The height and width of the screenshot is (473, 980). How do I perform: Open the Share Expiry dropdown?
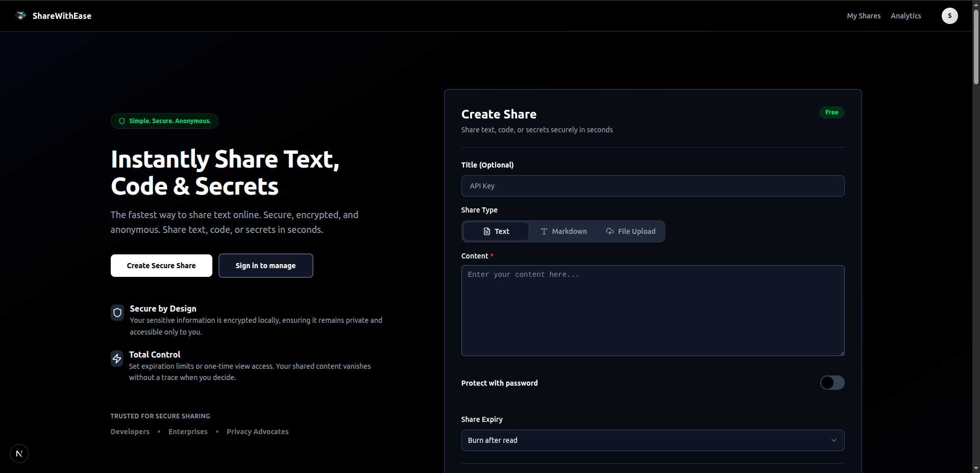[x=653, y=440]
